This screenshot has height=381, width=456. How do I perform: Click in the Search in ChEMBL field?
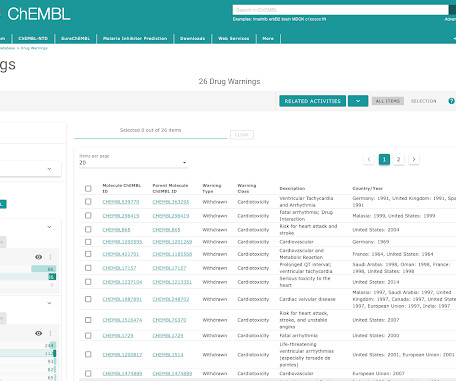click(341, 10)
